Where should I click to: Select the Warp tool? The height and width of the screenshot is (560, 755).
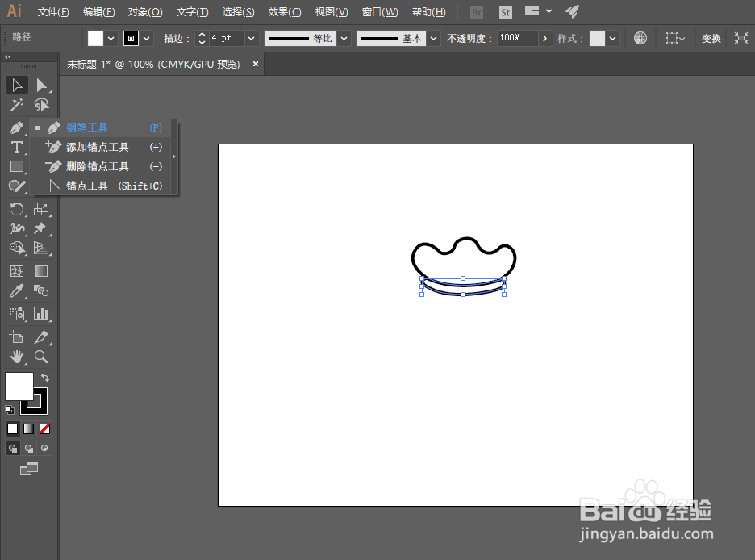tap(17, 228)
